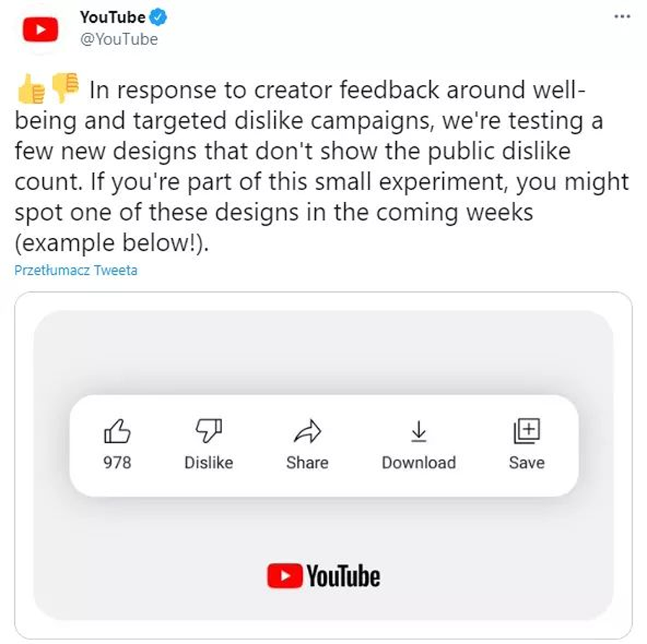Open the YouTube profile avatar
Viewport: 647px width, 644px height.
coord(41,29)
